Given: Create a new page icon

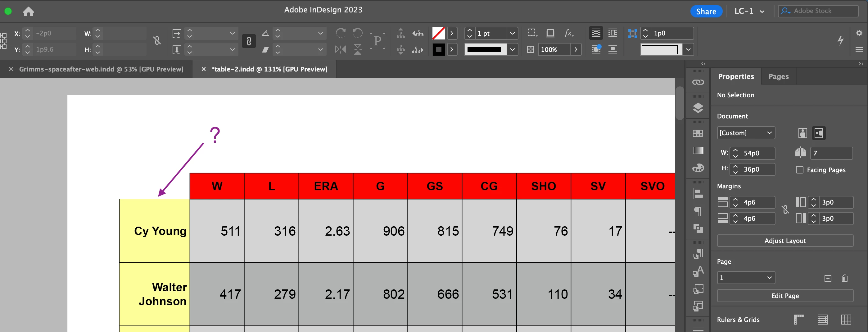Looking at the screenshot, I should 828,278.
